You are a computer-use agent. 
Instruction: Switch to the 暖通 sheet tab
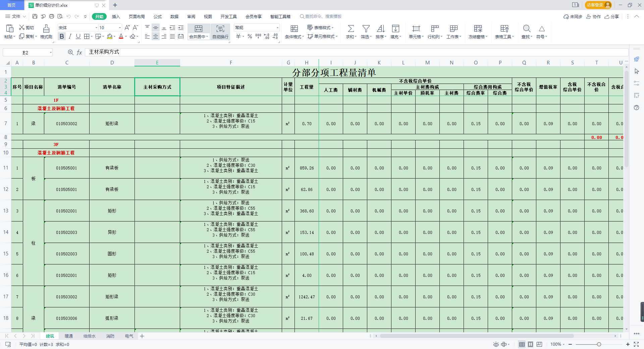tap(69, 336)
